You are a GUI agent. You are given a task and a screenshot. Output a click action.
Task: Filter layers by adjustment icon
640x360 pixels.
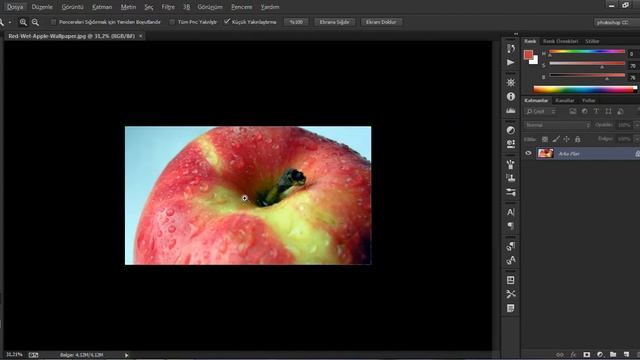coord(584,111)
